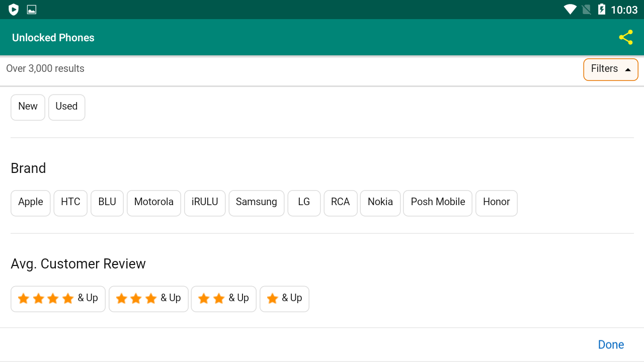This screenshot has height=362, width=644.
Task: Tap the image notification icon in status bar
Action: (32, 10)
